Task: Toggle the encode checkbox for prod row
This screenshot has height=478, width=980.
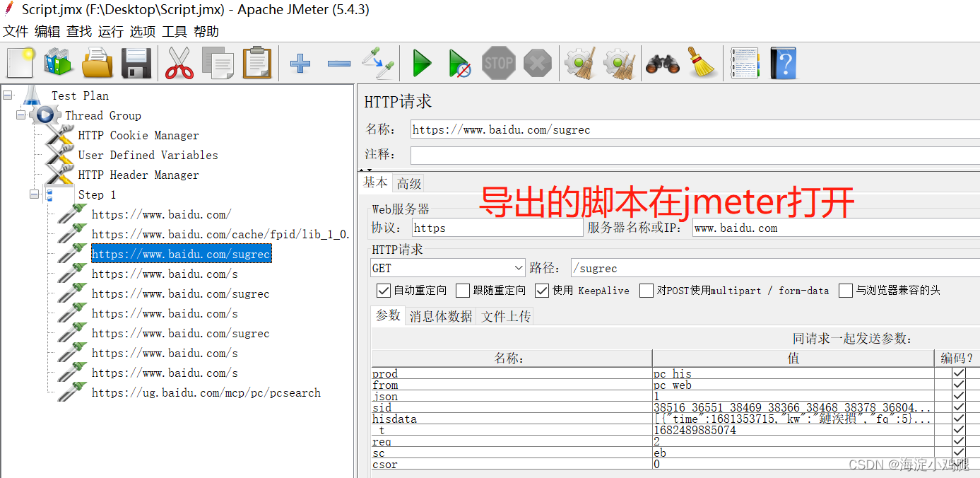Action: pyautogui.click(x=959, y=373)
